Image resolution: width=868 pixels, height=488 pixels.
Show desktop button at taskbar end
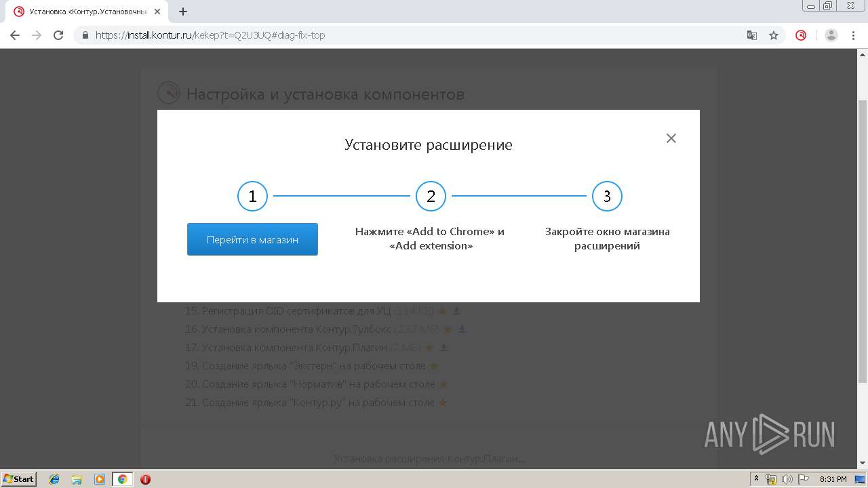click(x=861, y=479)
